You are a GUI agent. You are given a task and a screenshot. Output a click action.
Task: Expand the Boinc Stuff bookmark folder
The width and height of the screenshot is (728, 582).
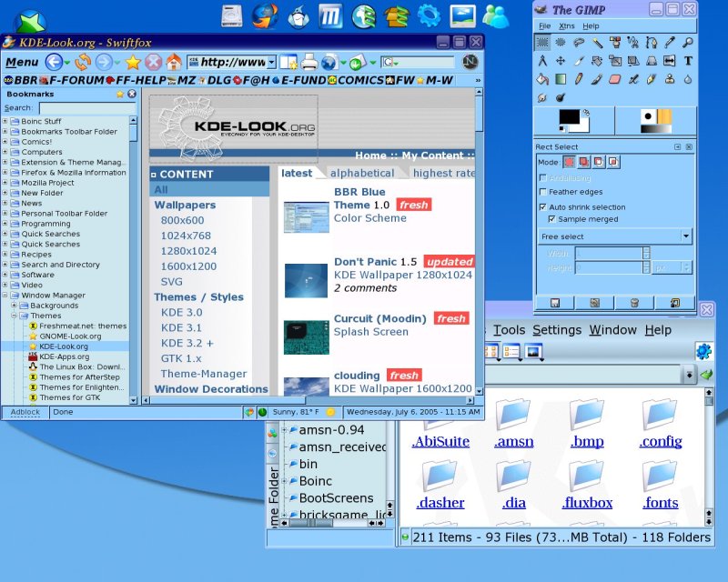pyautogui.click(x=5, y=121)
